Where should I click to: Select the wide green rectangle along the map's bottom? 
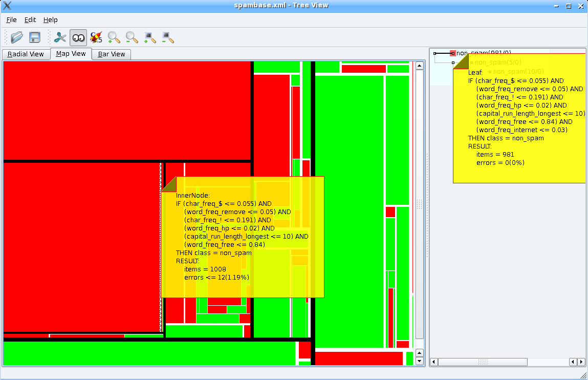(149, 353)
